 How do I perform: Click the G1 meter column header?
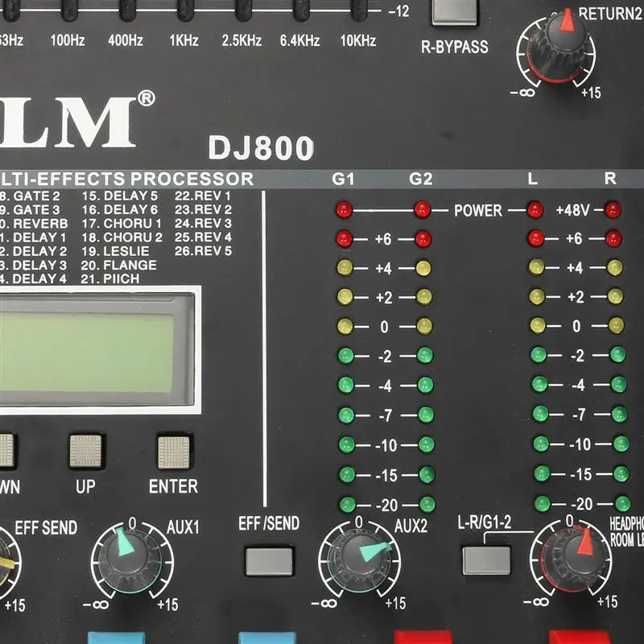tap(344, 179)
